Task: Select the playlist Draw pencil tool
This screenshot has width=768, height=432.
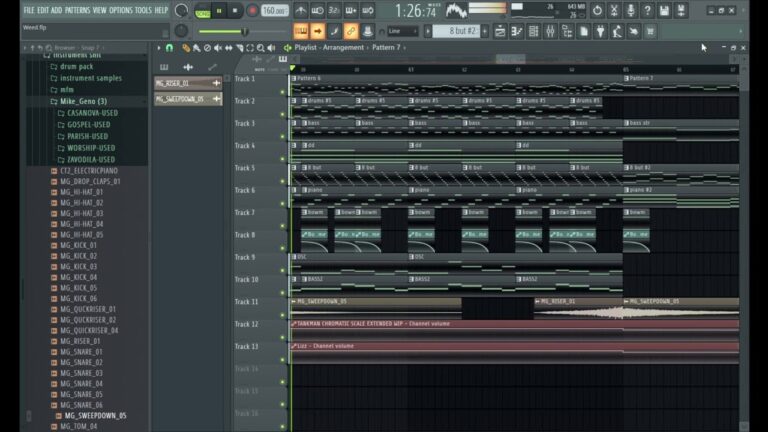Action: coord(186,48)
